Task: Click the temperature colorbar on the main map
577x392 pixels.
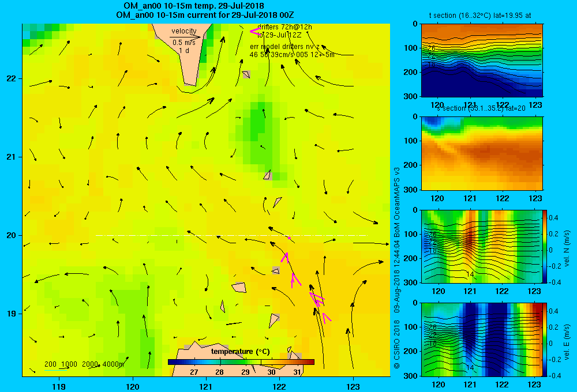Action: [x=241, y=362]
